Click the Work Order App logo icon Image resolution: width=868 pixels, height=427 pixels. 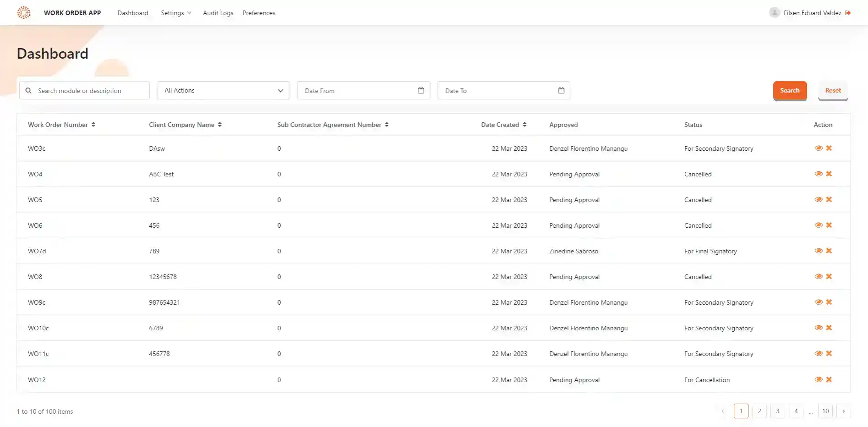click(24, 12)
